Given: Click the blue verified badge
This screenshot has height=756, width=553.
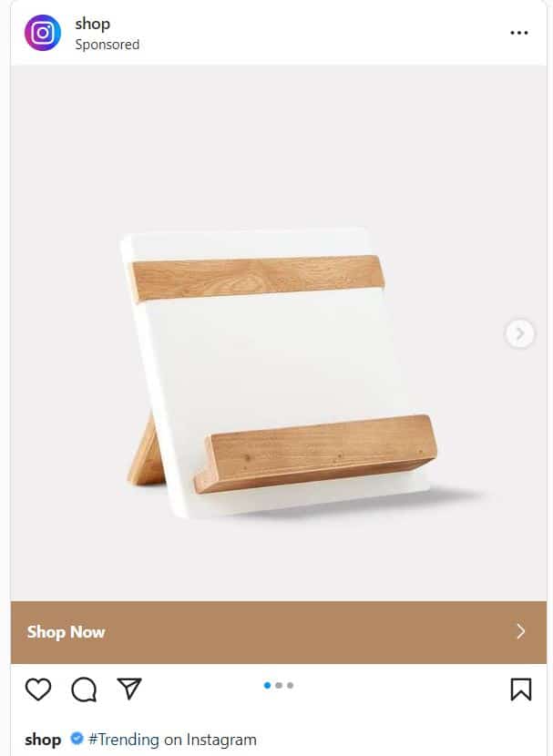Looking at the screenshot, I should click(x=77, y=738).
